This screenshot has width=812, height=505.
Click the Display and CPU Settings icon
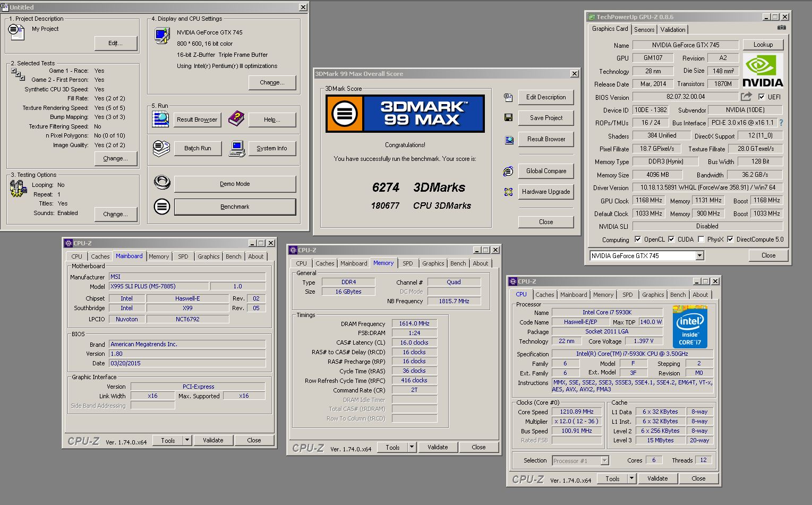(161, 35)
